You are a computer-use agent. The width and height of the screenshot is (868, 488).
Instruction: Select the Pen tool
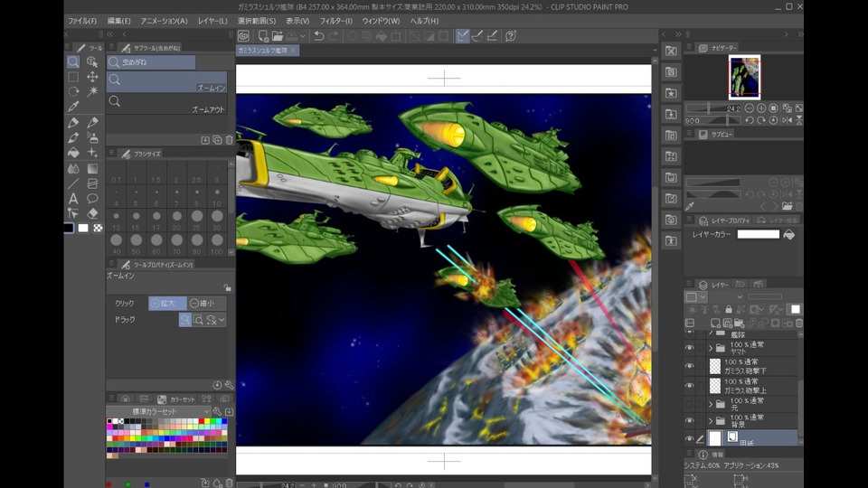point(73,122)
